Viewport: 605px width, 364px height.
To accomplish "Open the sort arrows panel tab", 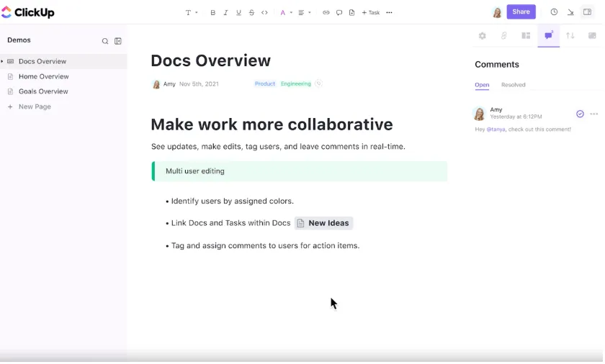I will pyautogui.click(x=570, y=36).
